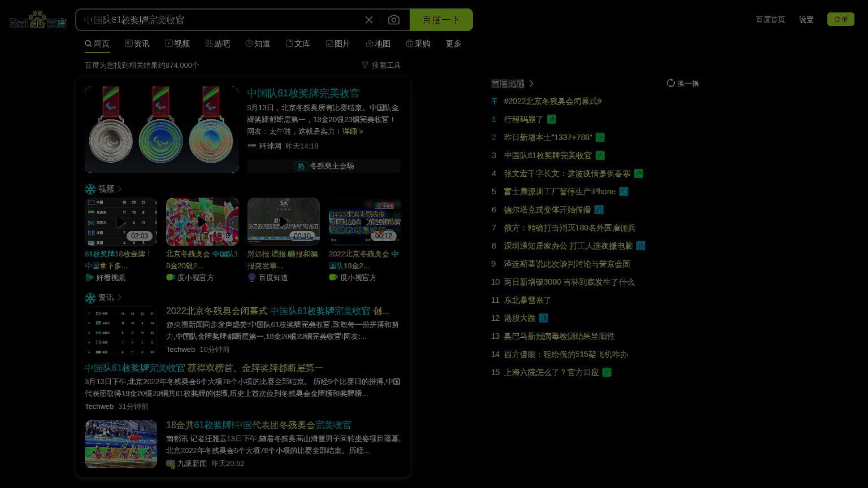Play the 度小视 北京冬残奥会 中国队18金 video
The width and height of the screenshot is (868, 488).
pos(202,221)
